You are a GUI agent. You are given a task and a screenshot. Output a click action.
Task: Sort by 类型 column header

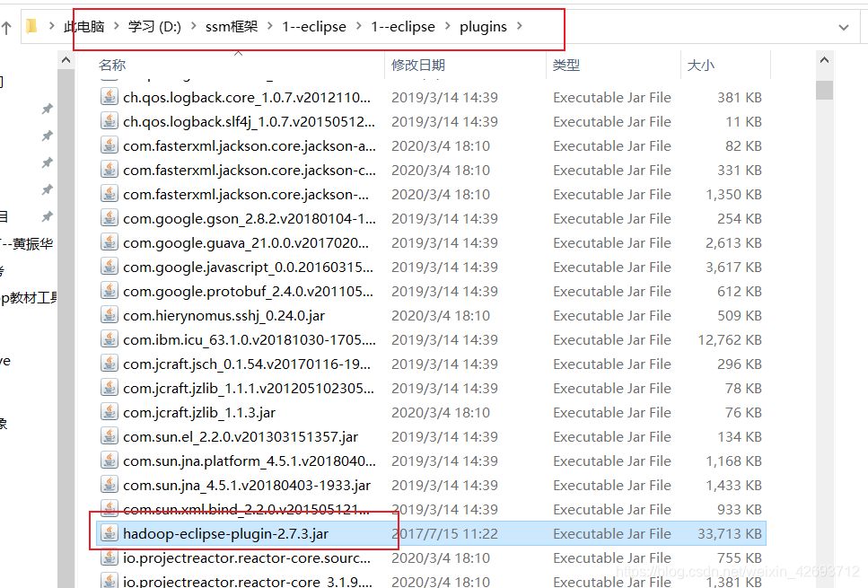pyautogui.click(x=566, y=66)
